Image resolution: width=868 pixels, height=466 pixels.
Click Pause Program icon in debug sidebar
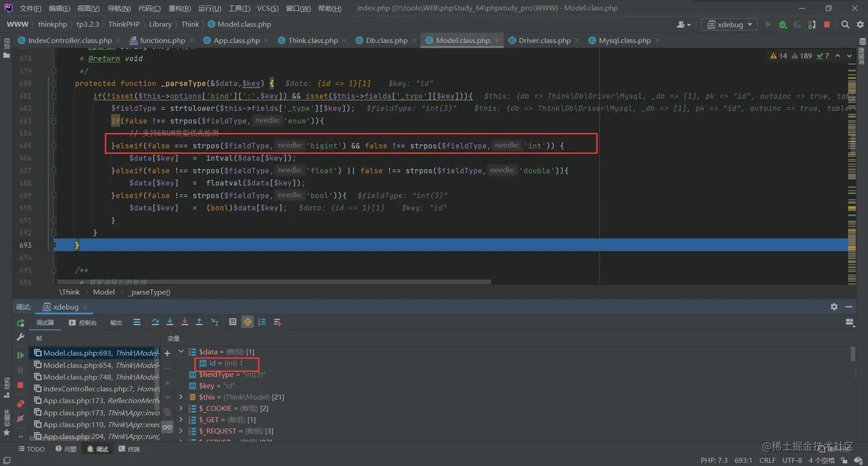tap(21, 370)
